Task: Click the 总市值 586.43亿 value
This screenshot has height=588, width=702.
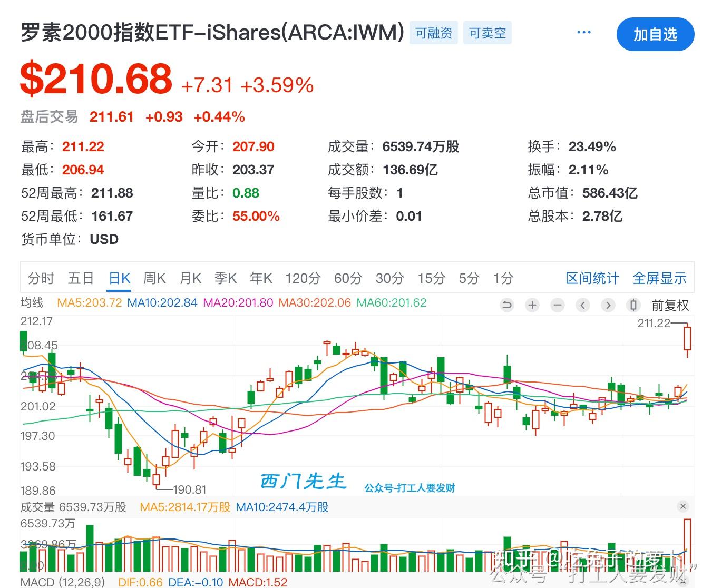Action: (x=610, y=193)
